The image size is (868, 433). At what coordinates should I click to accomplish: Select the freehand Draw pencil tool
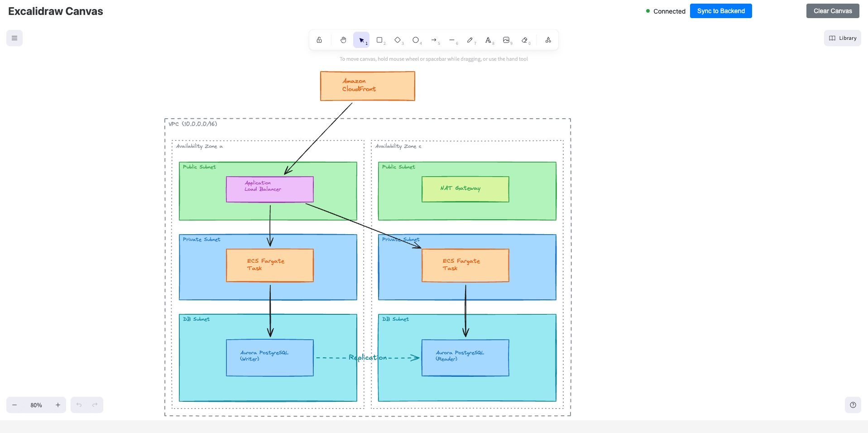tap(470, 40)
